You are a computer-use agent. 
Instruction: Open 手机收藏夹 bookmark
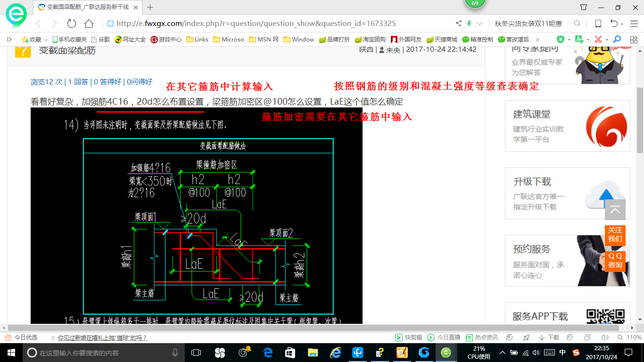(69, 40)
